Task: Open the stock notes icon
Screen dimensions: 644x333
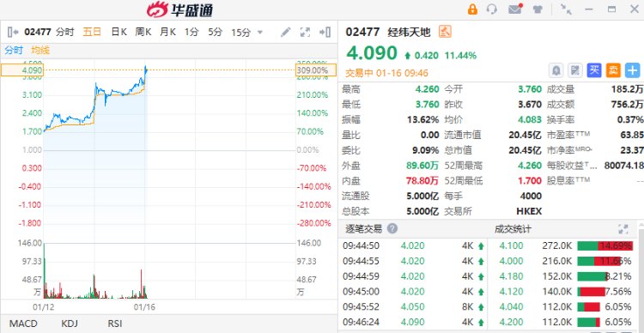Action: (575, 70)
